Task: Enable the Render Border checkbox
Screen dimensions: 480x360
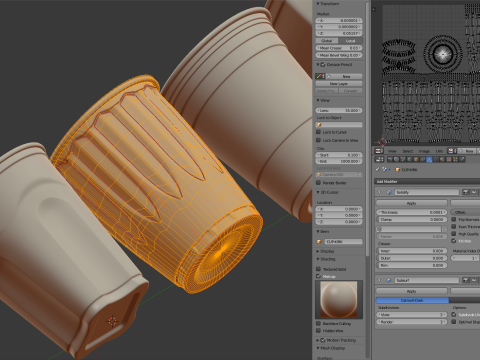Action: tap(319, 183)
